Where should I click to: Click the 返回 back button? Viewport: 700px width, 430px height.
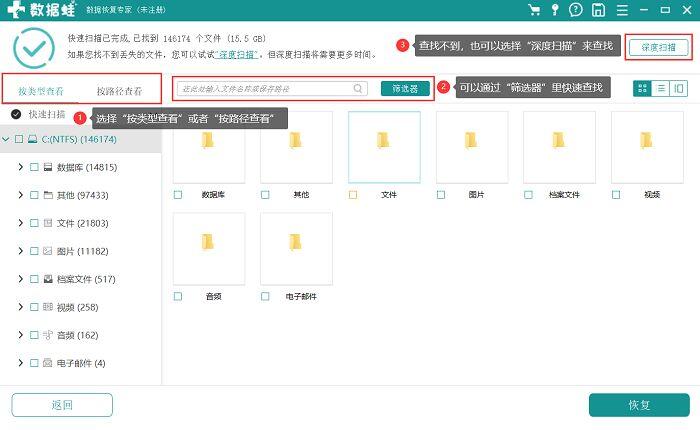(x=62, y=405)
